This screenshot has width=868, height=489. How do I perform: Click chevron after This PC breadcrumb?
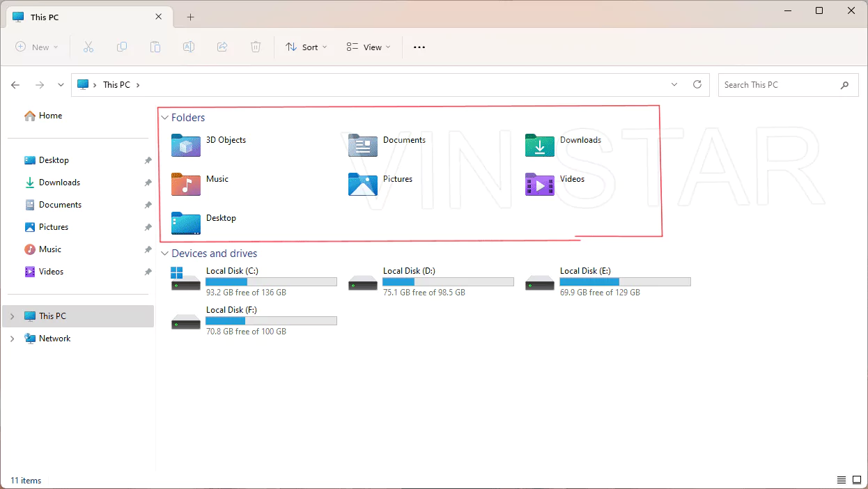click(138, 85)
